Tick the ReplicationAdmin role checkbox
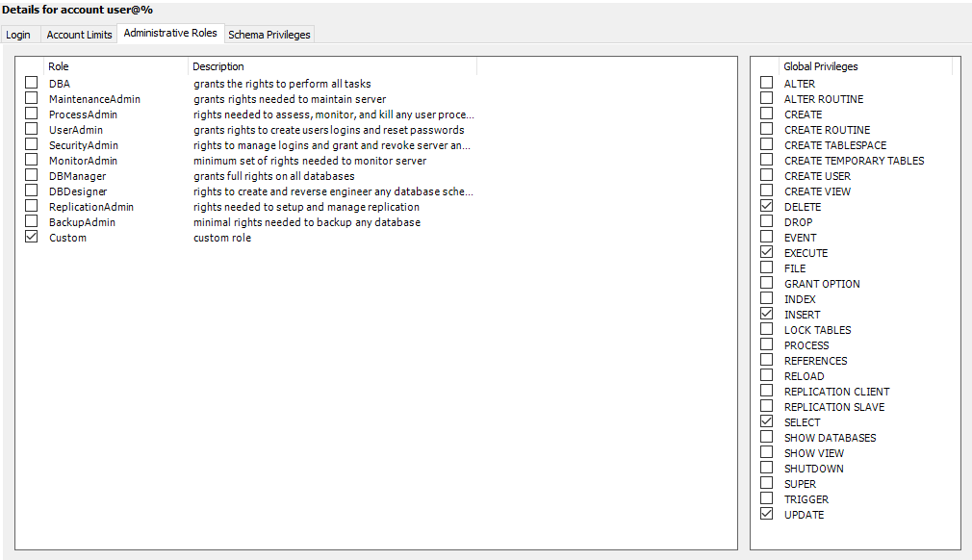 coord(31,206)
